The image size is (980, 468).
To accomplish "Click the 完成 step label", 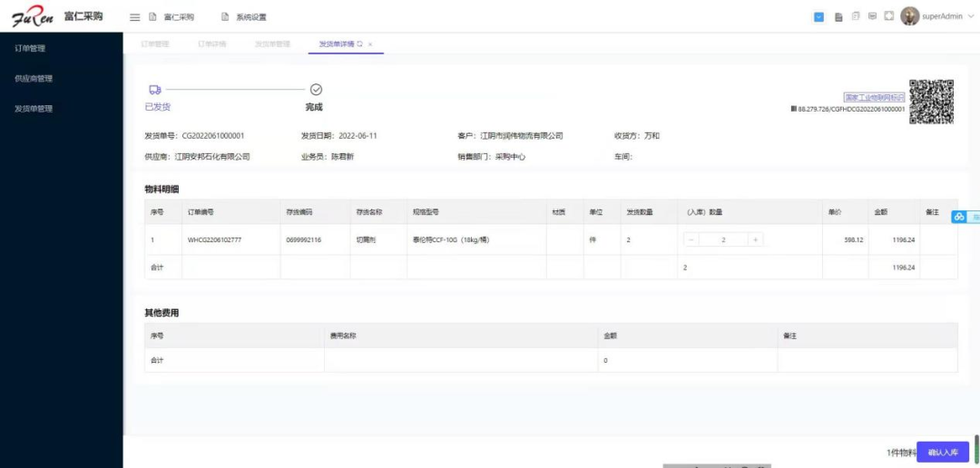I will tap(314, 107).
